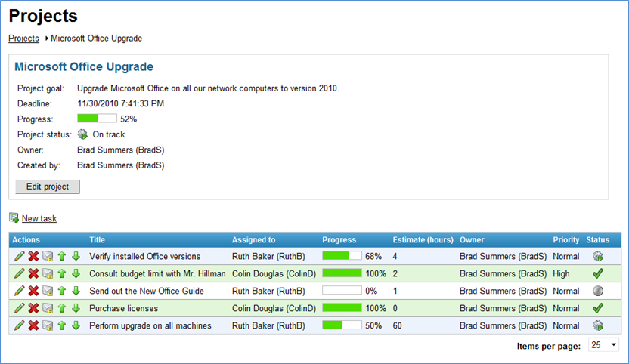
Task: Move Perform upgrade task down
Action: 76,325
